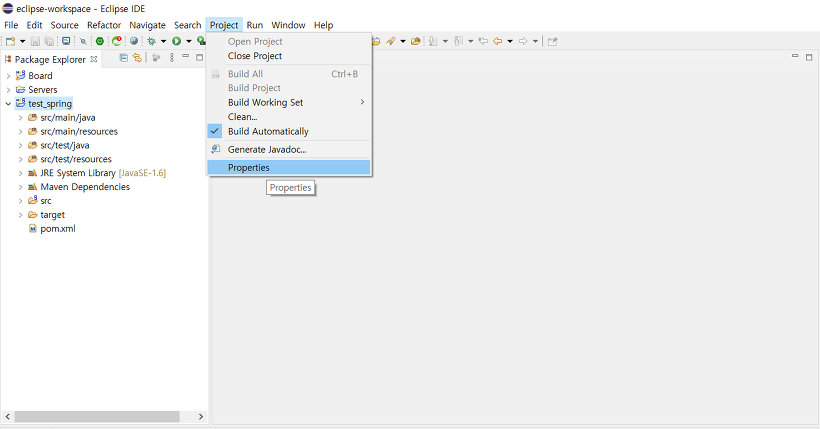
Task: Open the Window menu
Action: coord(288,25)
